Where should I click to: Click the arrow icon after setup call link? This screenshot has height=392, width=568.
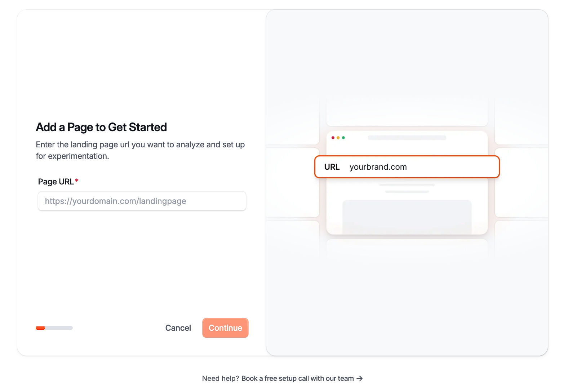point(359,378)
